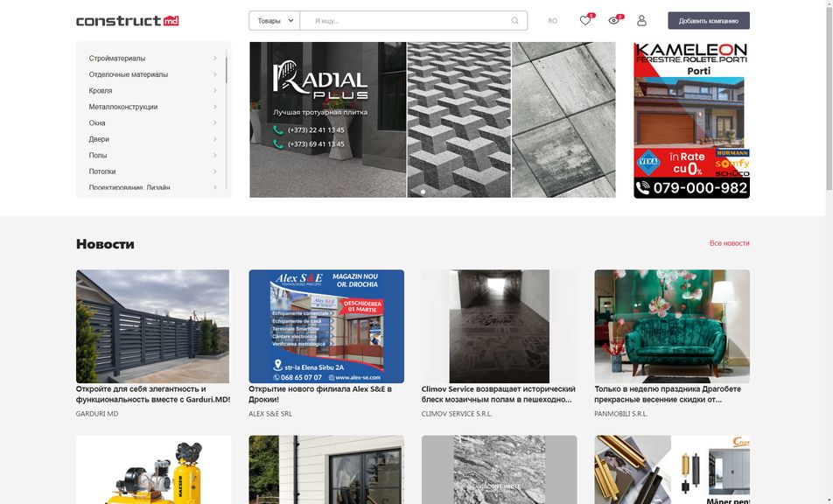Click ALEX S&E SRL company name
Image resolution: width=833 pixels, height=504 pixels.
270,414
